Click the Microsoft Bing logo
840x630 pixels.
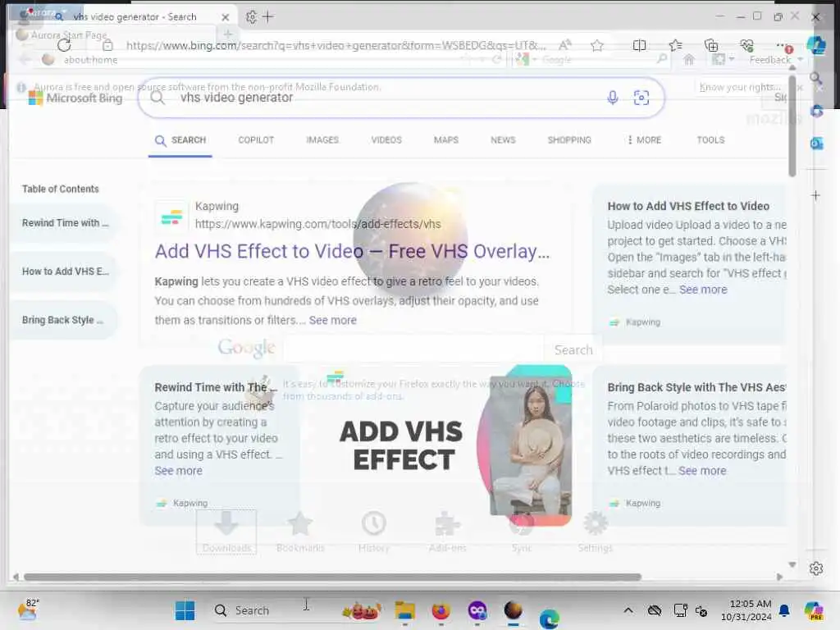(75, 98)
